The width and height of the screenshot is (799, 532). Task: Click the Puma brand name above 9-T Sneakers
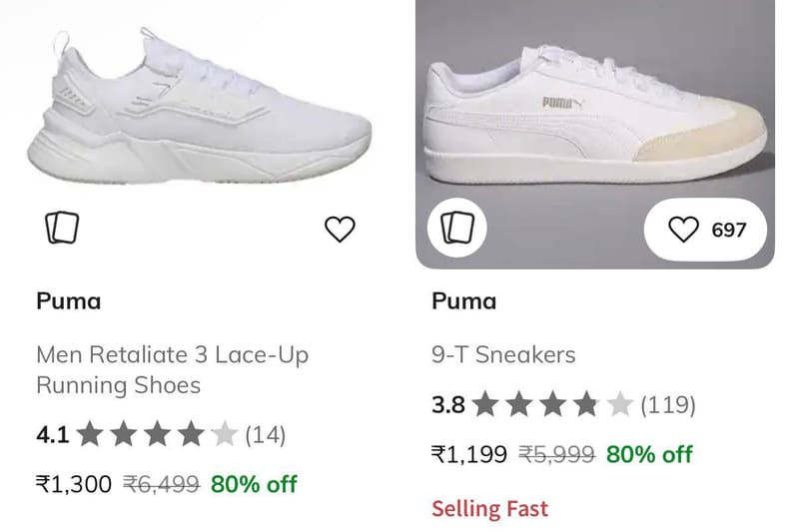point(463,301)
